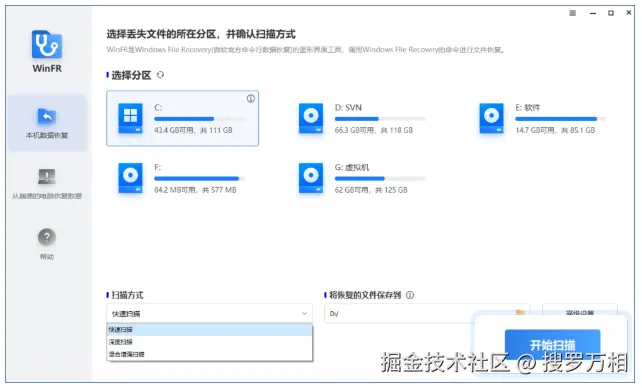
Task: Click the E: 软件 disk icon
Action: [491, 118]
